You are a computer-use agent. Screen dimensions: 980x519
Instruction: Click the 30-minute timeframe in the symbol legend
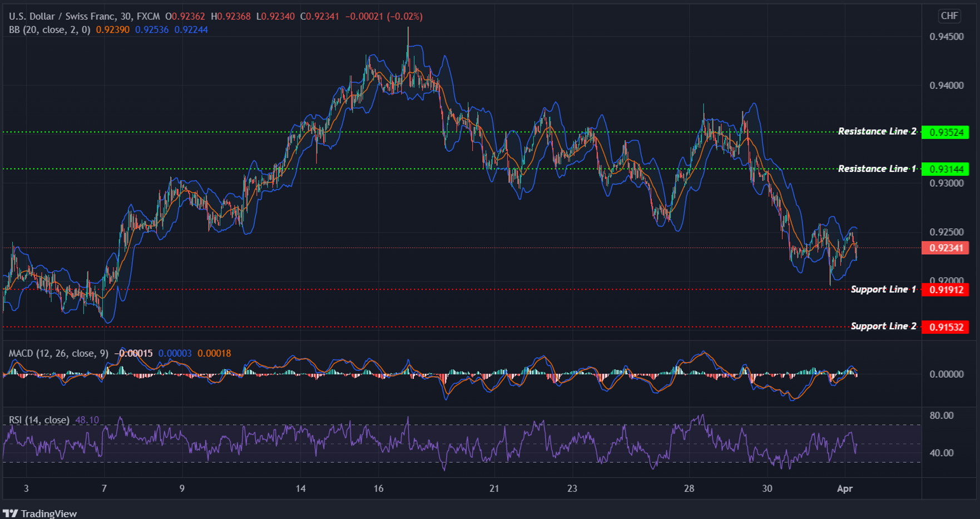(x=125, y=16)
